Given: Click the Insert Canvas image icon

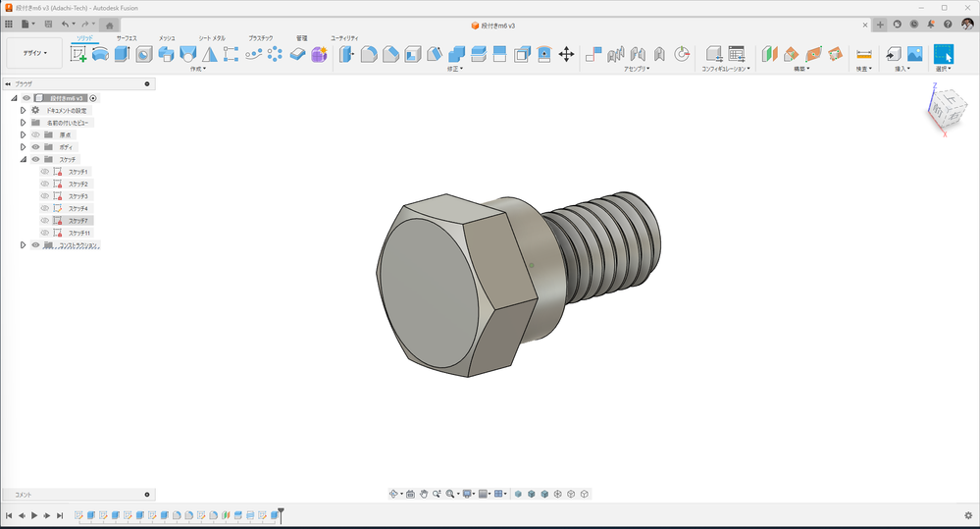Looking at the screenshot, I should 914,54.
